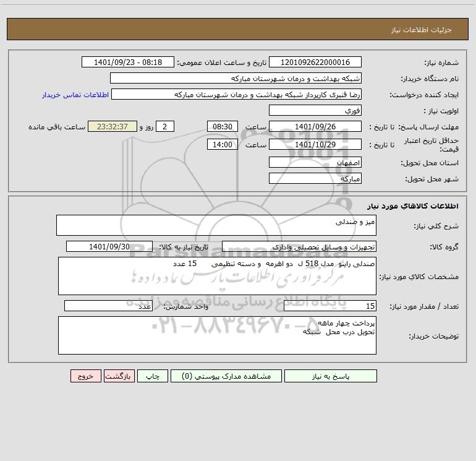This screenshot has height=461, width=476.
Task: Click the label نام دستگاه خریدار
Action: point(430,79)
